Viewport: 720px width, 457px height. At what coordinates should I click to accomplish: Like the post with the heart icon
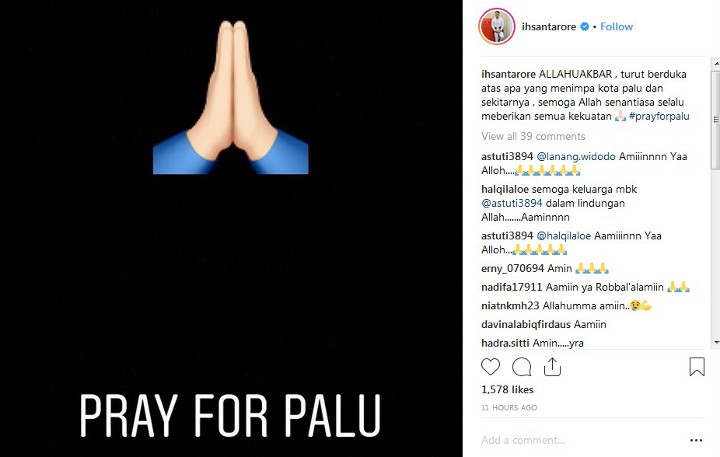click(490, 367)
